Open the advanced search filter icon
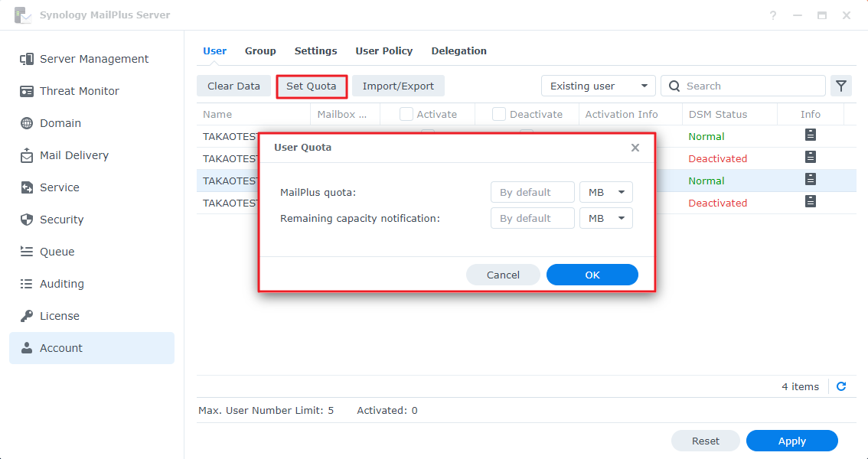 tap(841, 85)
